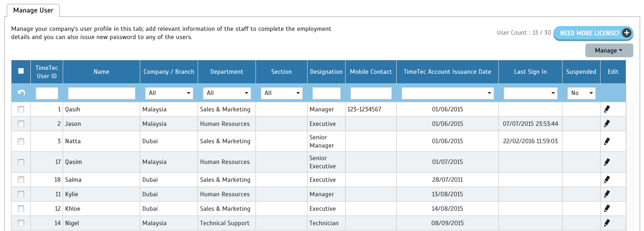
Task: Edit Jason's user profile via pencil icon
Action: click(x=607, y=123)
